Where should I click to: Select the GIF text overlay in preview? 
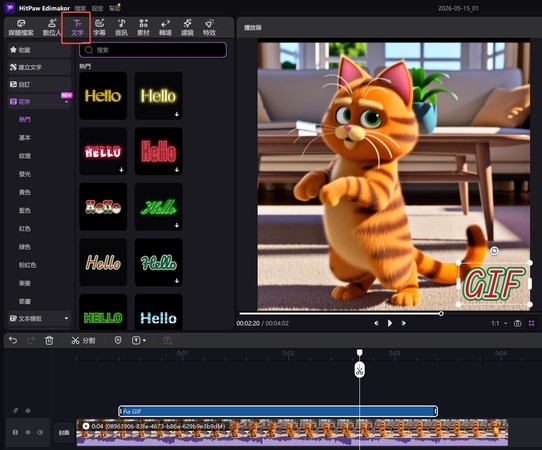point(494,283)
